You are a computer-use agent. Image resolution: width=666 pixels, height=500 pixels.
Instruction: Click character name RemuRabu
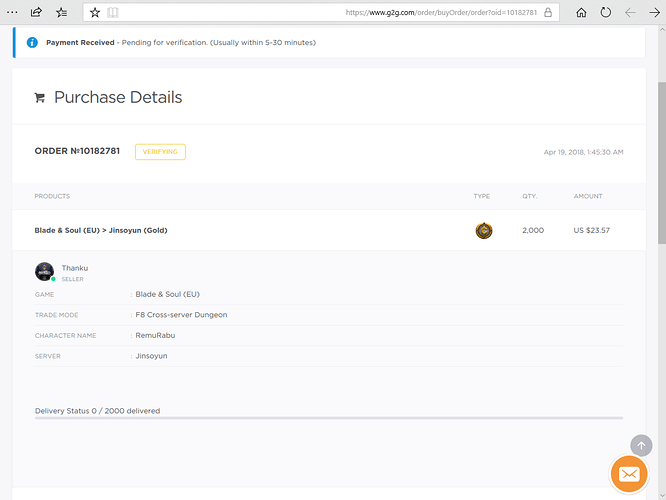155,335
